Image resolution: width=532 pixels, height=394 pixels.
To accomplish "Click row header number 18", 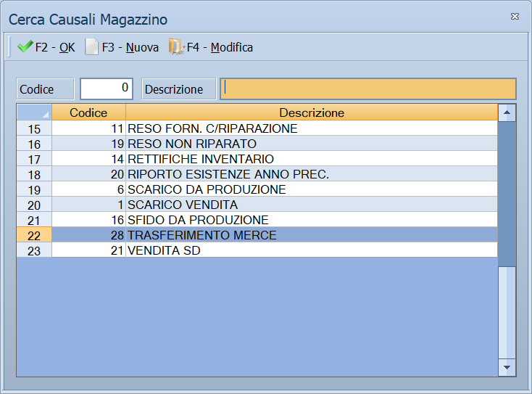I will (34, 175).
